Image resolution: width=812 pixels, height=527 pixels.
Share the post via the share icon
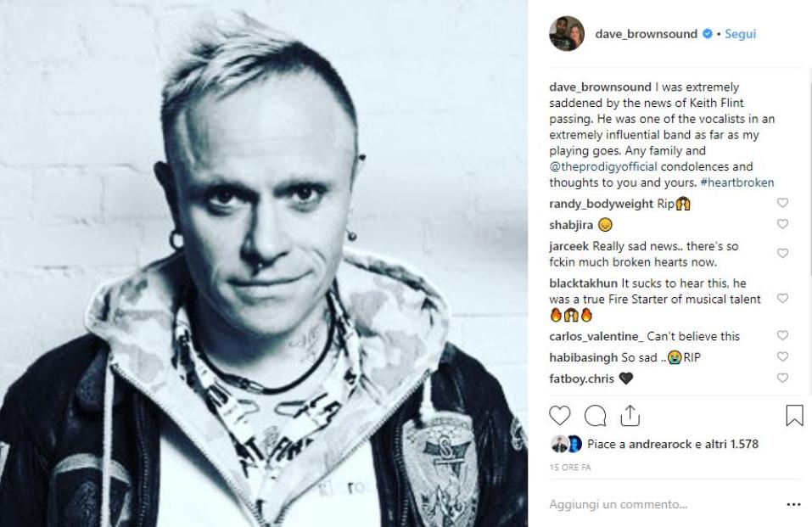pos(630,416)
